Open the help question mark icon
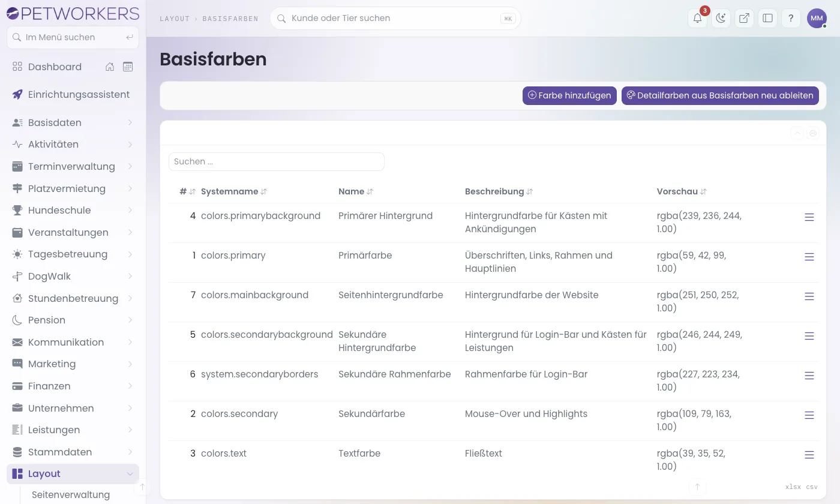The height and width of the screenshot is (504, 840). pos(791,18)
